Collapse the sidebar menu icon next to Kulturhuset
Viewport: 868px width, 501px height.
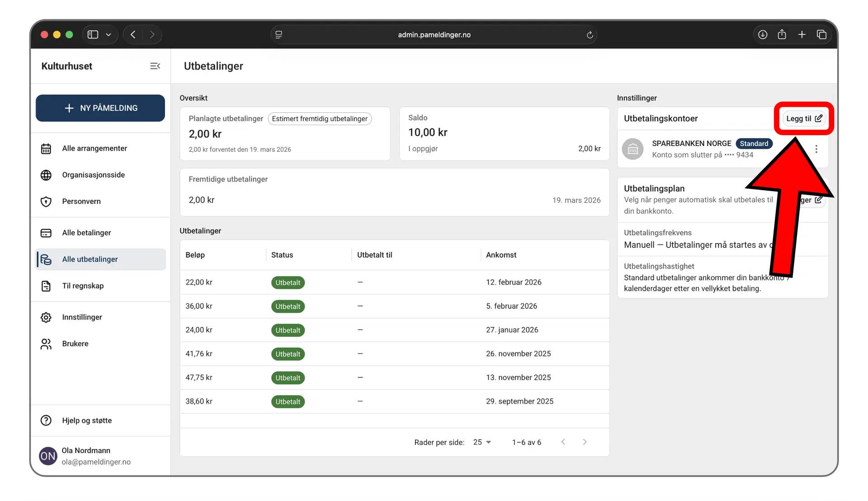tap(155, 66)
